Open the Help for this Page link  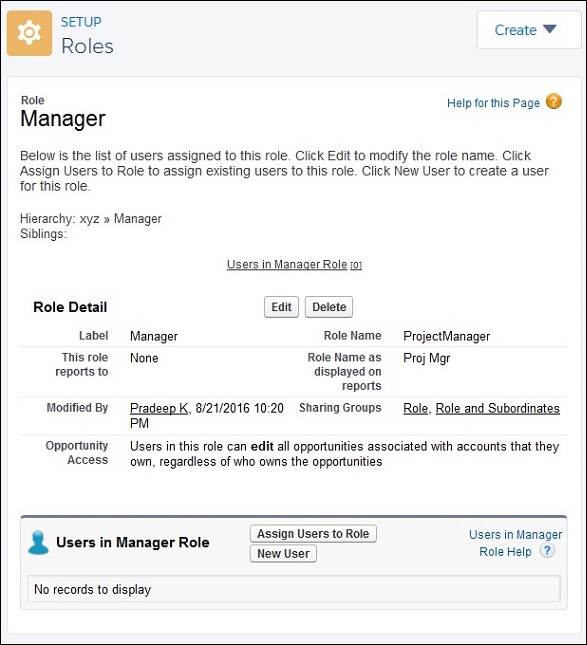[x=493, y=103]
